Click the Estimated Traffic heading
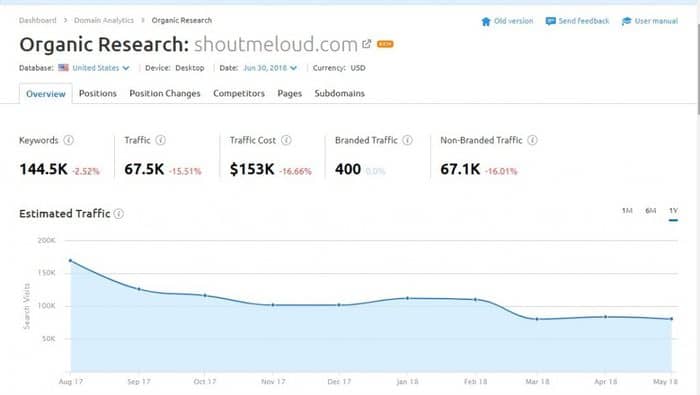 [x=64, y=214]
